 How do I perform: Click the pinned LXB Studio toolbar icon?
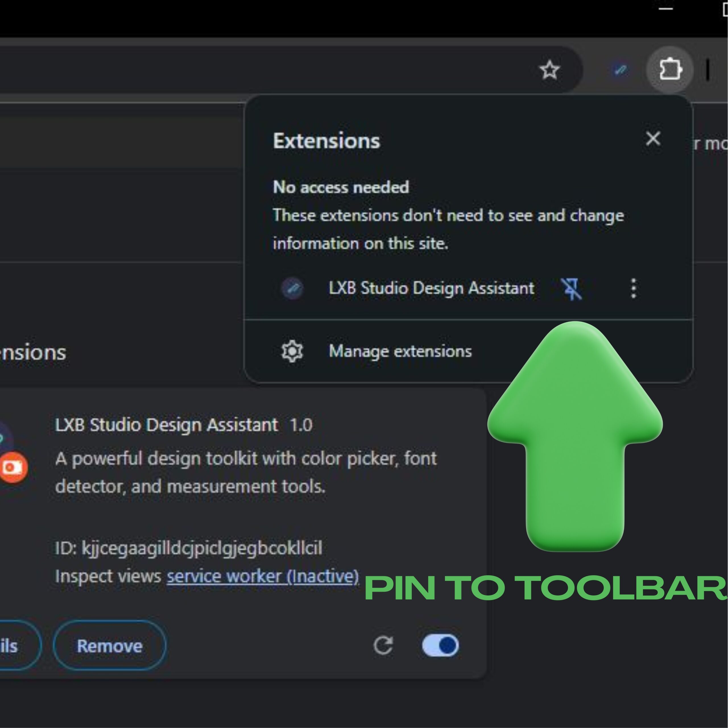pyautogui.click(x=620, y=70)
